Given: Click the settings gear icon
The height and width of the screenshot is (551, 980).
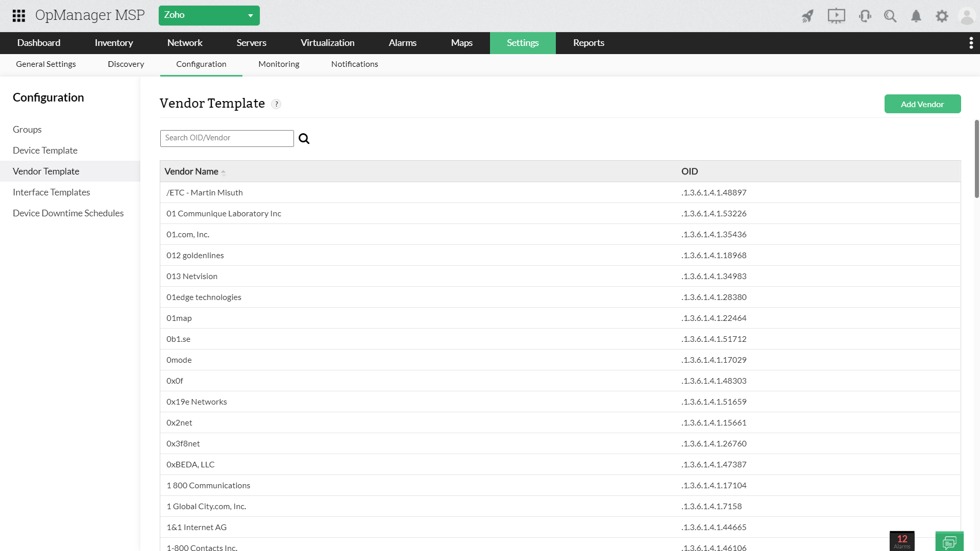Looking at the screenshot, I should pyautogui.click(x=942, y=16).
